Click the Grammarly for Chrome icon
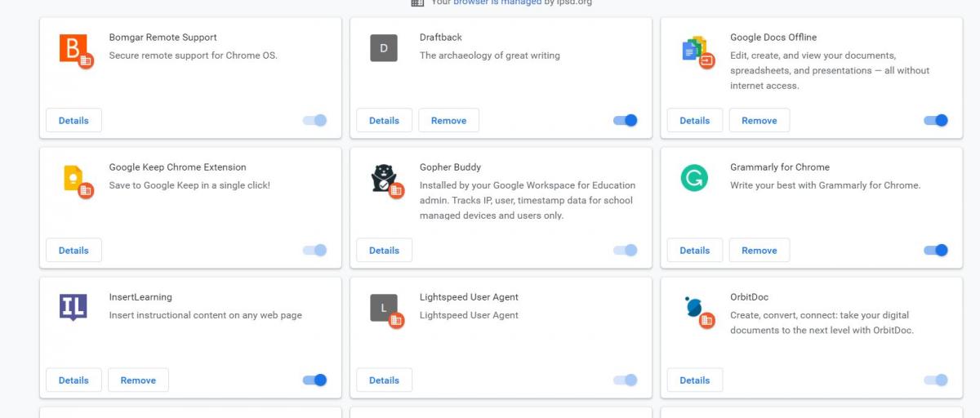This screenshot has height=418, width=980. [x=694, y=178]
